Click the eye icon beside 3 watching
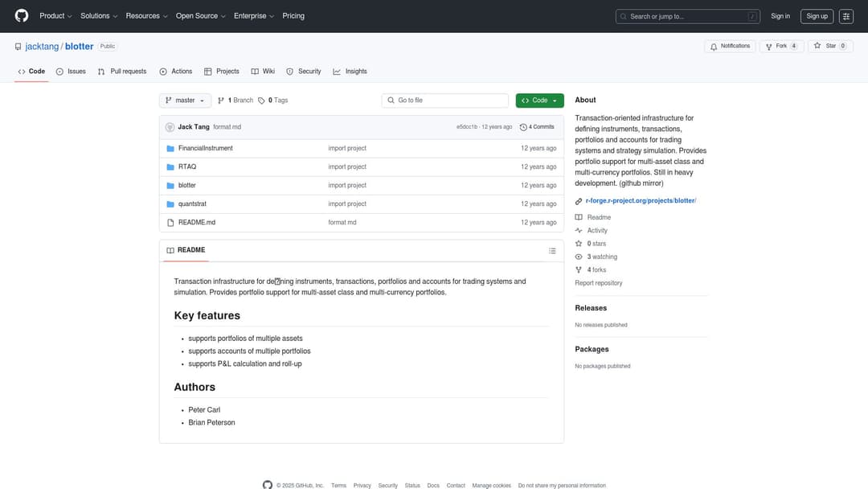The width and height of the screenshot is (868, 489). tap(579, 257)
